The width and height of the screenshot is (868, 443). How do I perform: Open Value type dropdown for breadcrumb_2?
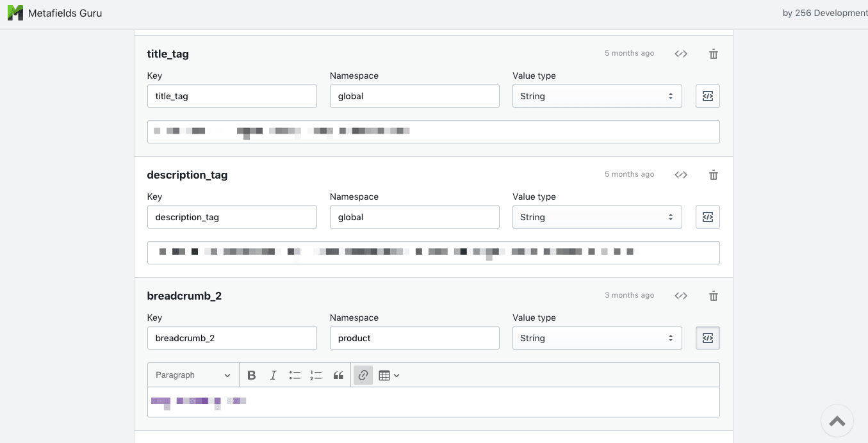[597, 338]
